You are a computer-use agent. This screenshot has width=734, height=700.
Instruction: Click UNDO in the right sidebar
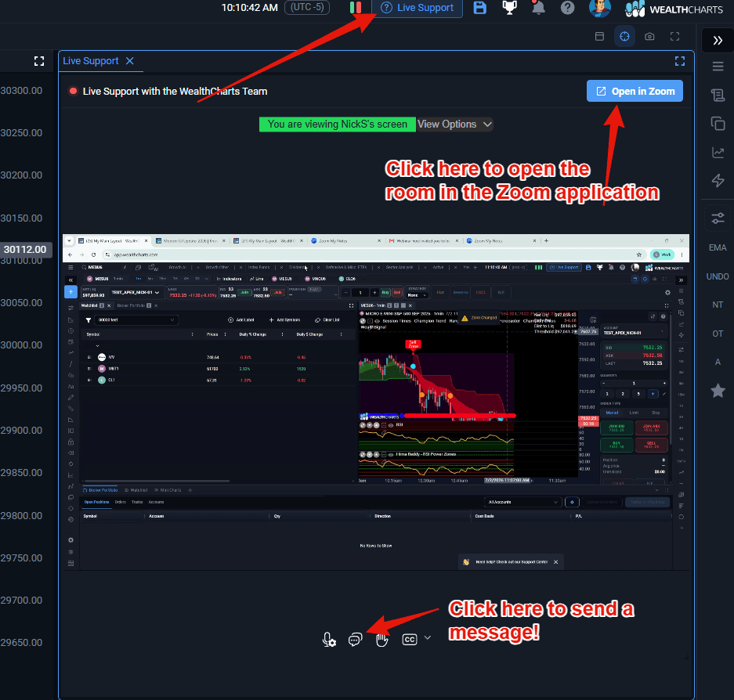click(x=718, y=276)
